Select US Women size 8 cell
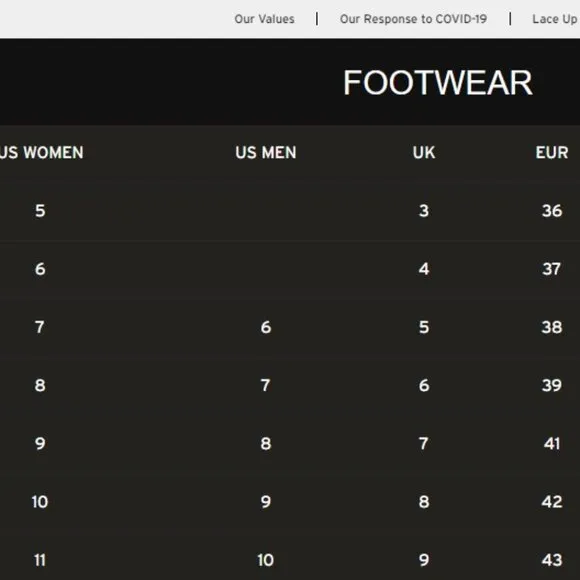Screen dimensions: 580x580 40,385
